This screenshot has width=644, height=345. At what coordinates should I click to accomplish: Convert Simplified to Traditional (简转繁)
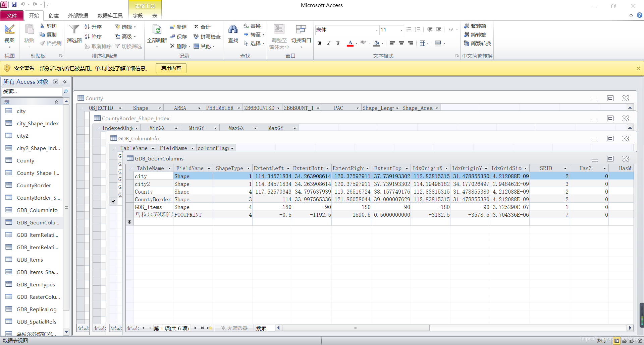475,34
